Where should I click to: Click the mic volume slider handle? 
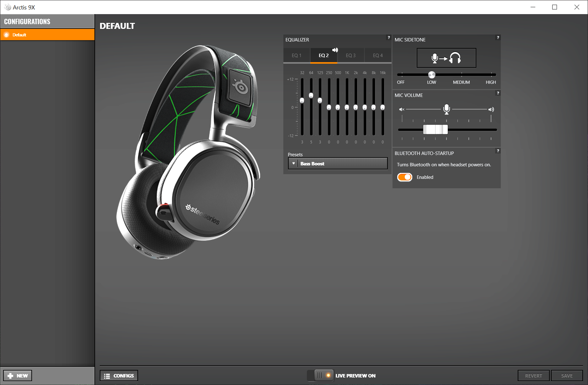(x=436, y=129)
